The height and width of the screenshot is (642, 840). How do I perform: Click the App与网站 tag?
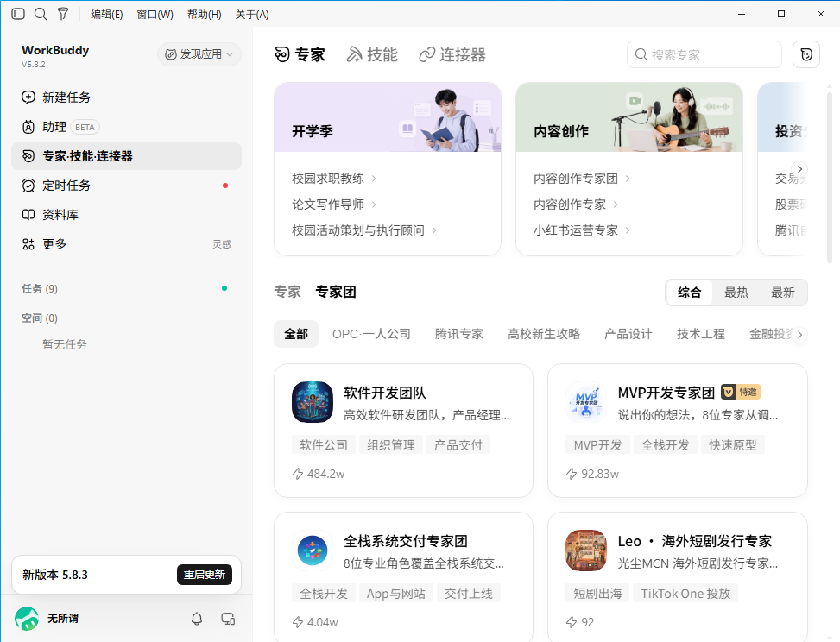pos(396,594)
